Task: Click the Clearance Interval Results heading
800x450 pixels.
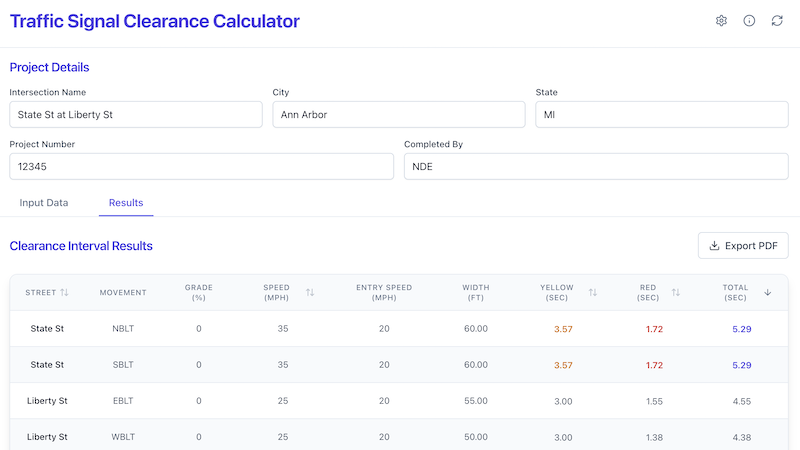Action: coord(81,246)
